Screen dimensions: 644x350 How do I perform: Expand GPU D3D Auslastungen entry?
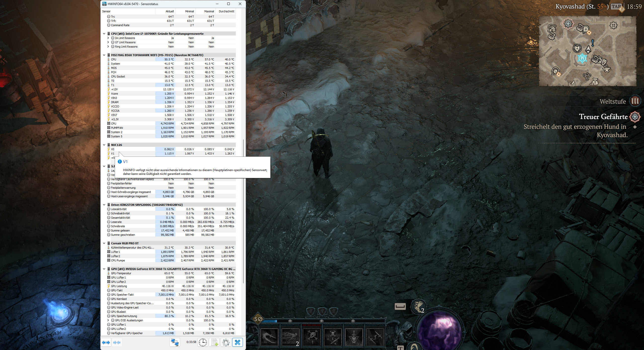point(108,320)
